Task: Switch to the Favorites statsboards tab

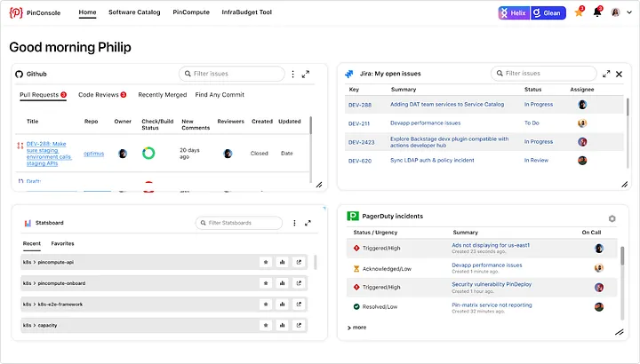Action: [62, 243]
